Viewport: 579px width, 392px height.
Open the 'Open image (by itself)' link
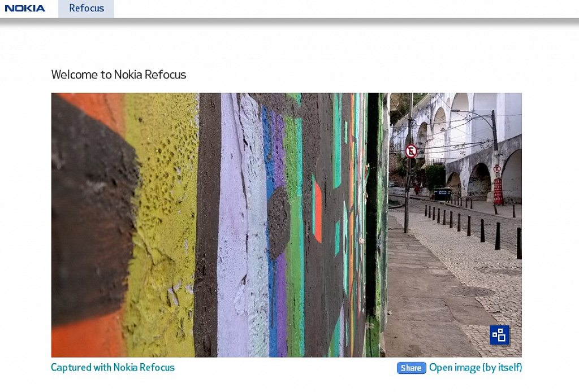pyautogui.click(x=476, y=368)
